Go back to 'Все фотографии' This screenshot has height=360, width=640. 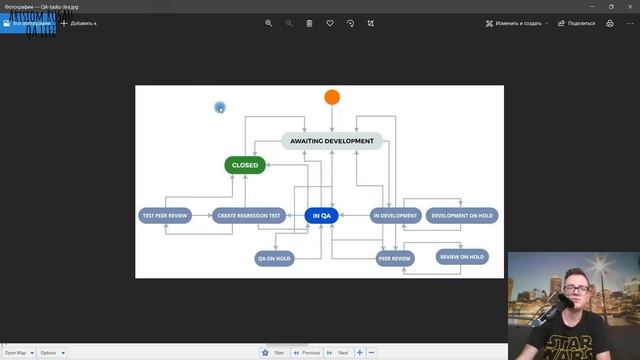pyautogui.click(x=28, y=23)
